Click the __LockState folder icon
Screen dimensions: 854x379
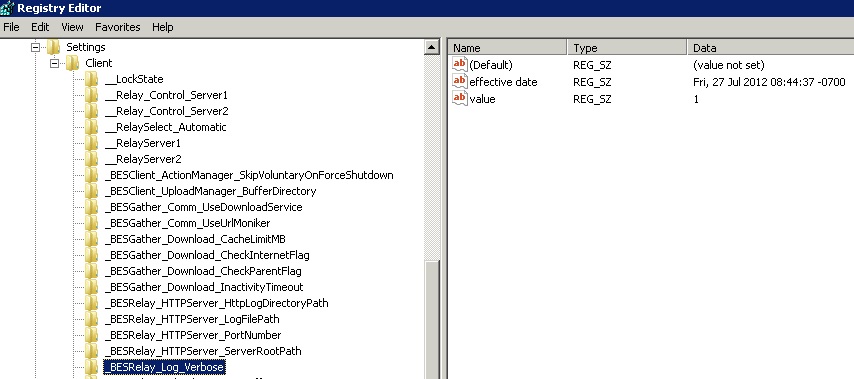point(92,80)
